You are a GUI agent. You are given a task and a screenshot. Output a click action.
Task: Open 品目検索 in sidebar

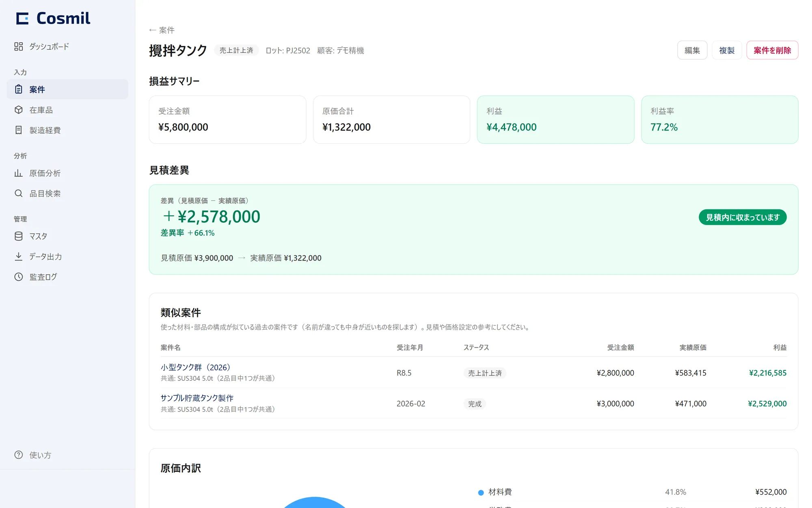[x=67, y=193]
